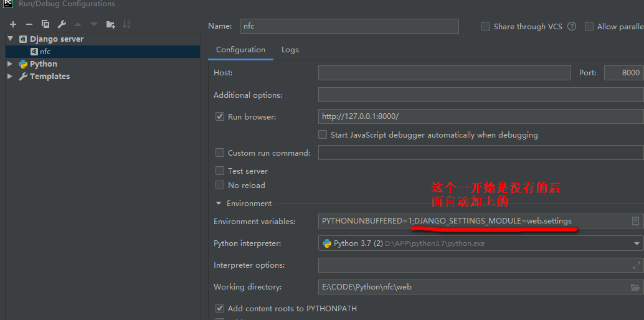Expand the Interpreter options field
The width and height of the screenshot is (644, 320).
point(636,265)
